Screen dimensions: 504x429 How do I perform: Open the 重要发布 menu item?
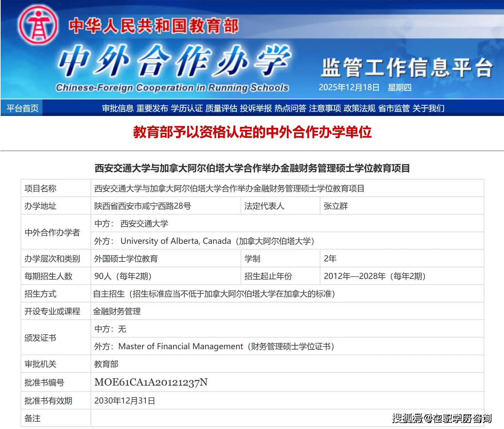click(152, 108)
